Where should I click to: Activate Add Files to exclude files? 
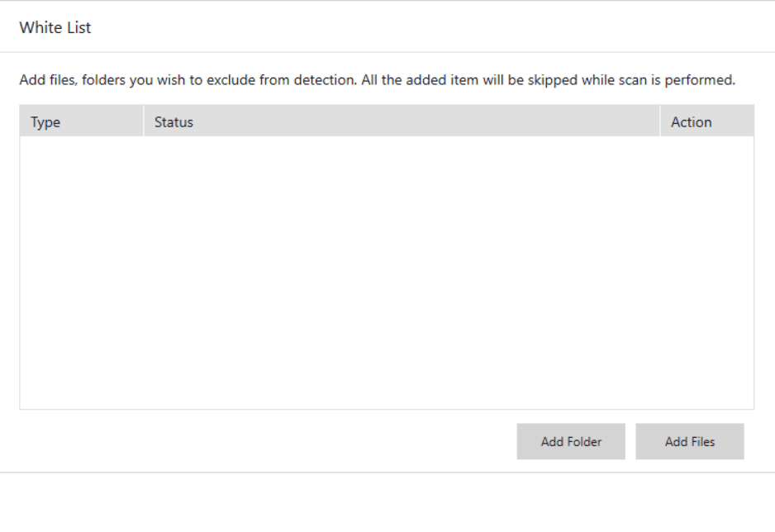(x=690, y=441)
